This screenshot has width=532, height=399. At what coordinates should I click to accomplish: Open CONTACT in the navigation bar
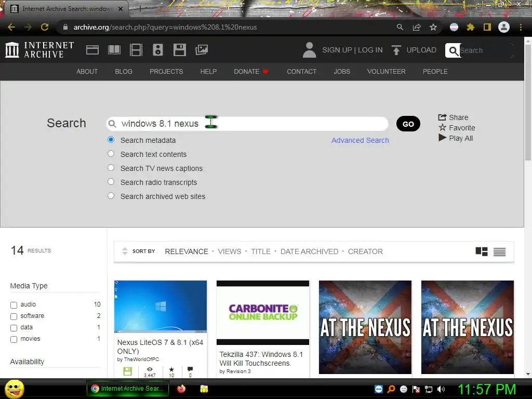(x=302, y=72)
